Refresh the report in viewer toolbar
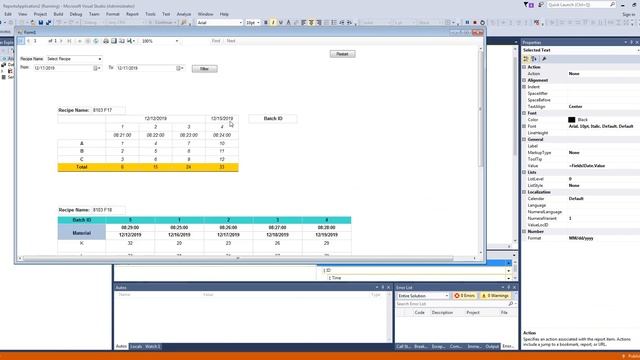Screen dimensions: 640x360 coord(96,41)
